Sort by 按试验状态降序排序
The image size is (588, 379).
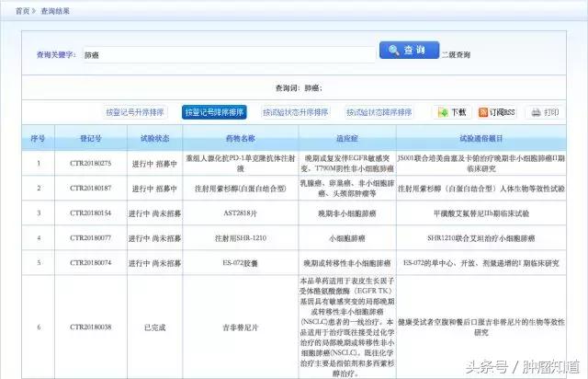pos(379,112)
